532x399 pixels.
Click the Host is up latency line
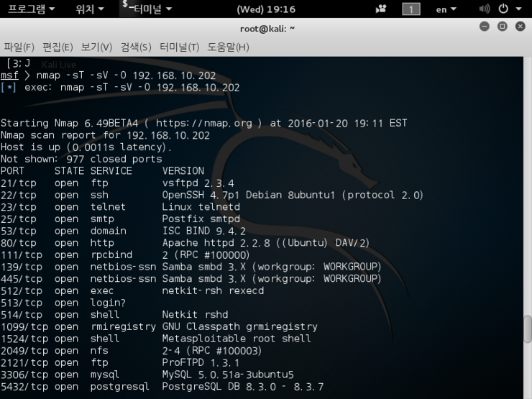pyautogui.click(x=86, y=147)
